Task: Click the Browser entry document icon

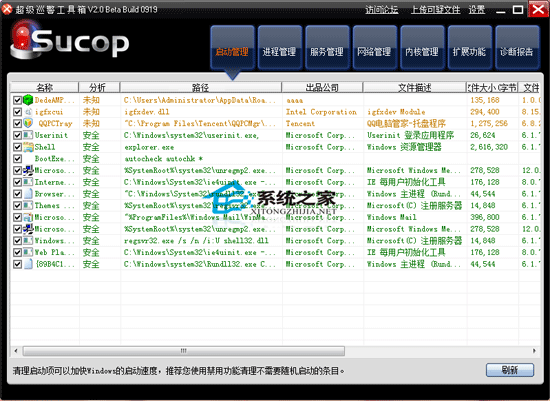Action: click(x=28, y=194)
